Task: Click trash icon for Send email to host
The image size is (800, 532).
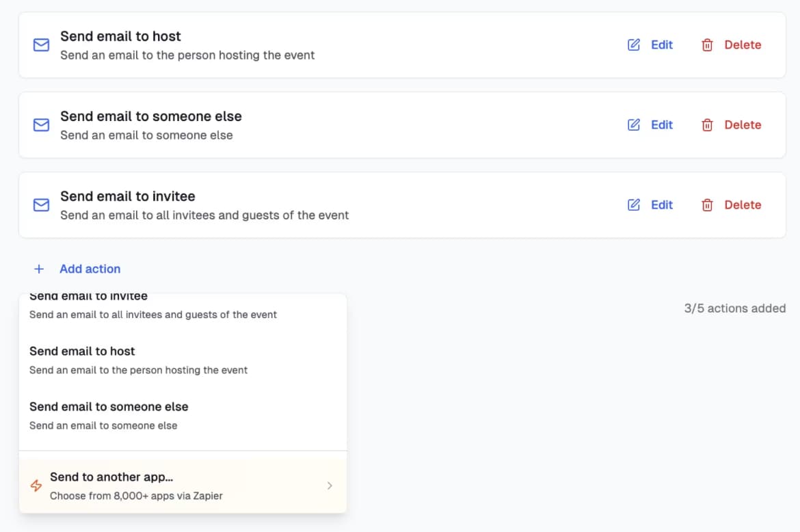Action: 707,45
